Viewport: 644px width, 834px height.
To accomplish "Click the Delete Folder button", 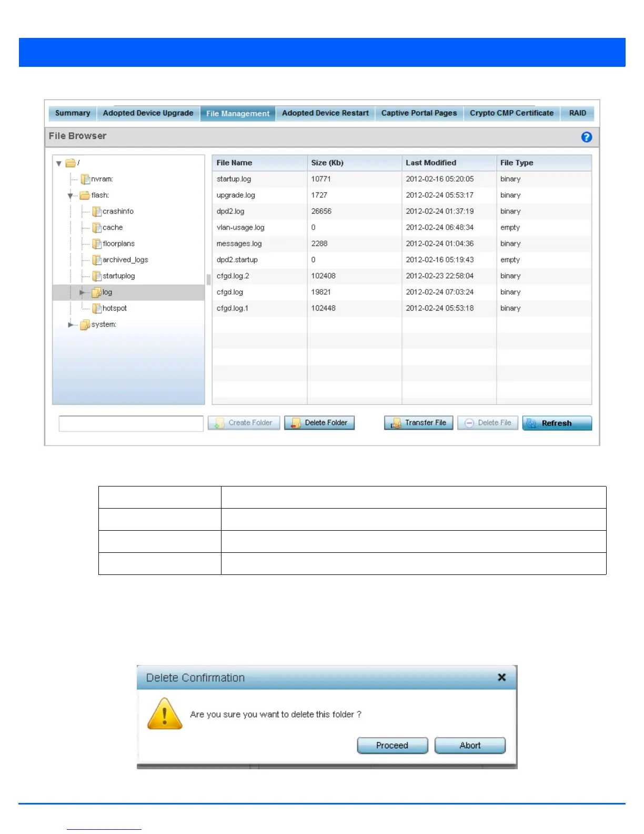I will click(319, 423).
